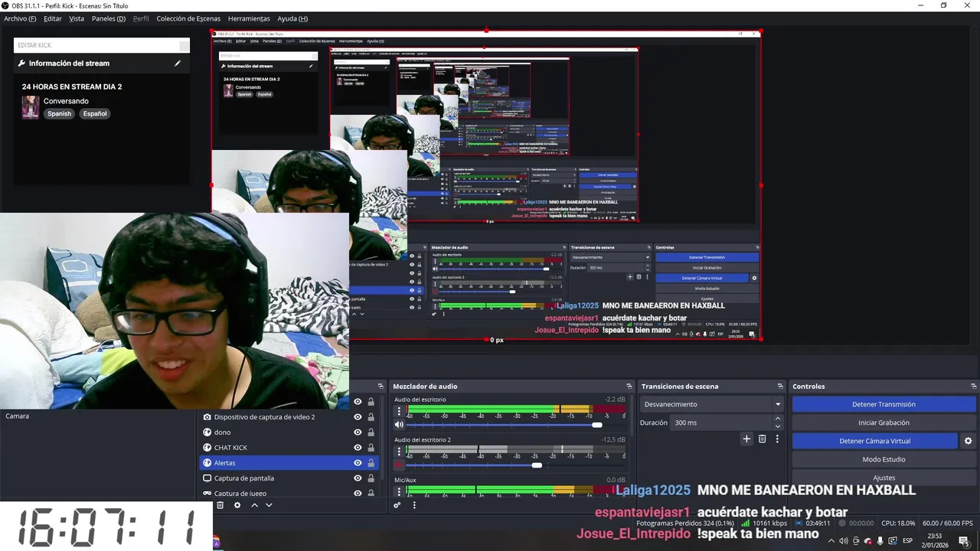Viewport: 980px width, 551px height.
Task: Click the monitor icon of Captura de pantalla
Action: 207,478
